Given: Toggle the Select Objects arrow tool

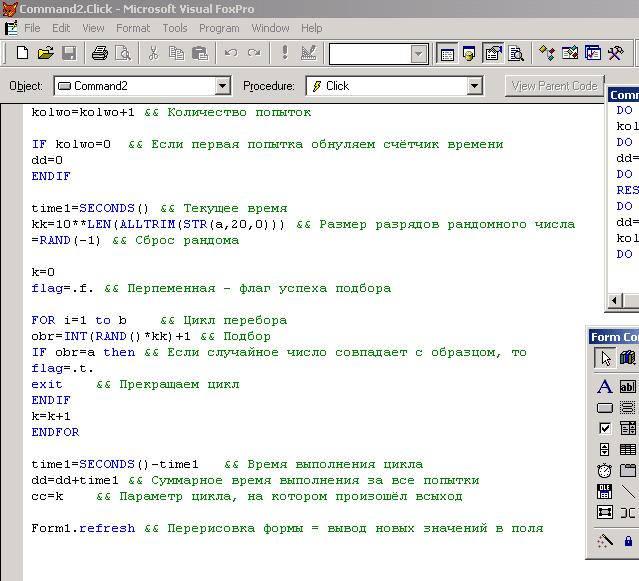Looking at the screenshot, I should 604,358.
